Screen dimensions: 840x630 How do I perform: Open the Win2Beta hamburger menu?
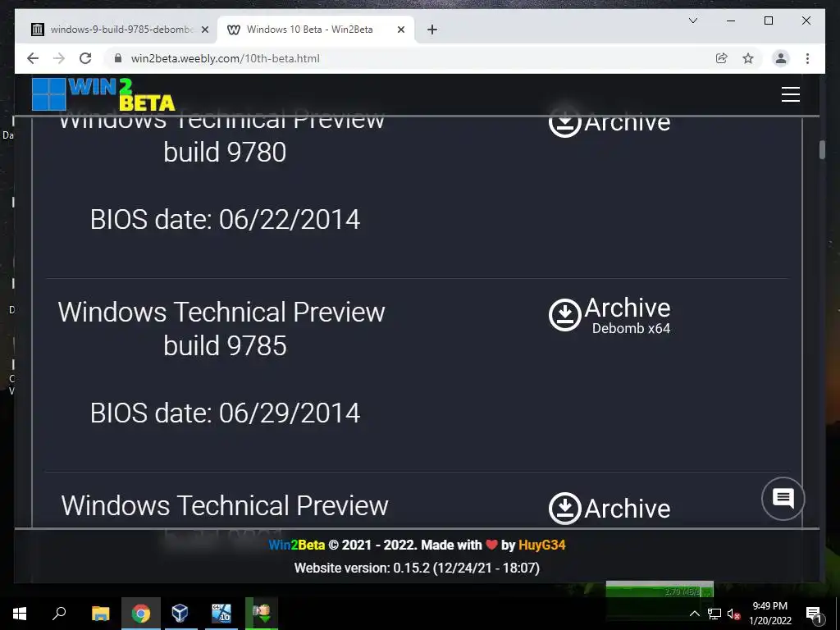tap(790, 94)
